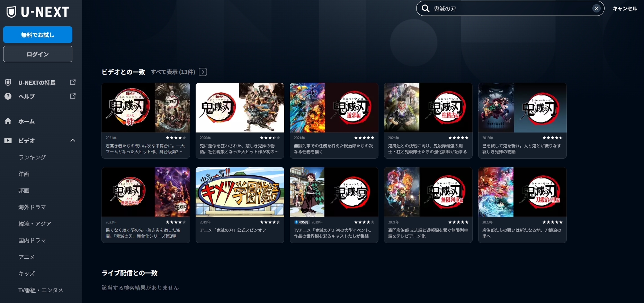644x303 pixels.
Task: Click the ライブ配信との一致 heading
Action: pos(129,273)
